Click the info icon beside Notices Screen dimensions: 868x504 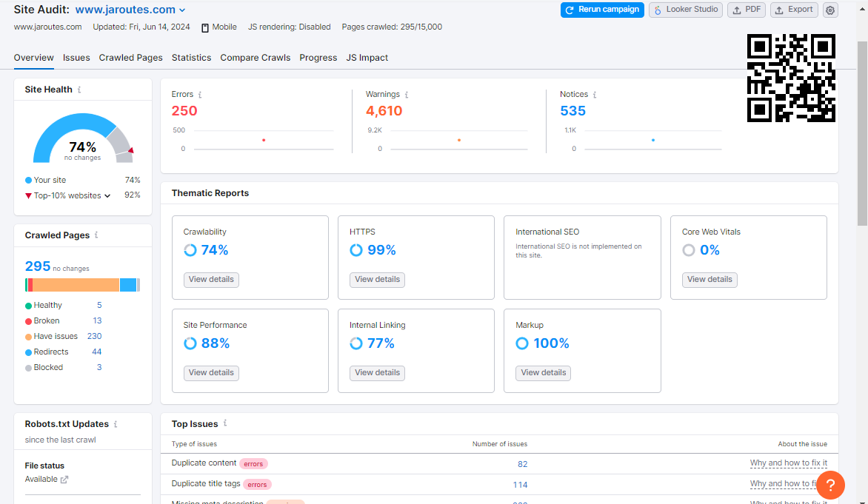pos(595,95)
